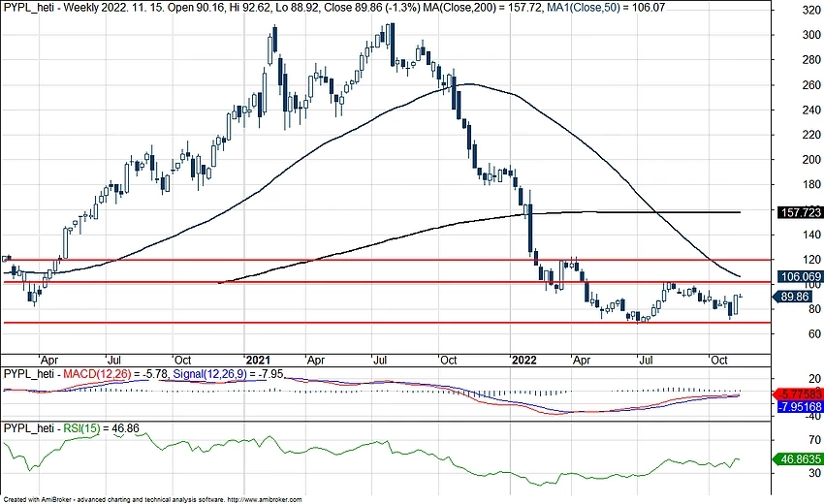Select the Signal(12,26,9) = -7.95 legend label

pos(228,374)
